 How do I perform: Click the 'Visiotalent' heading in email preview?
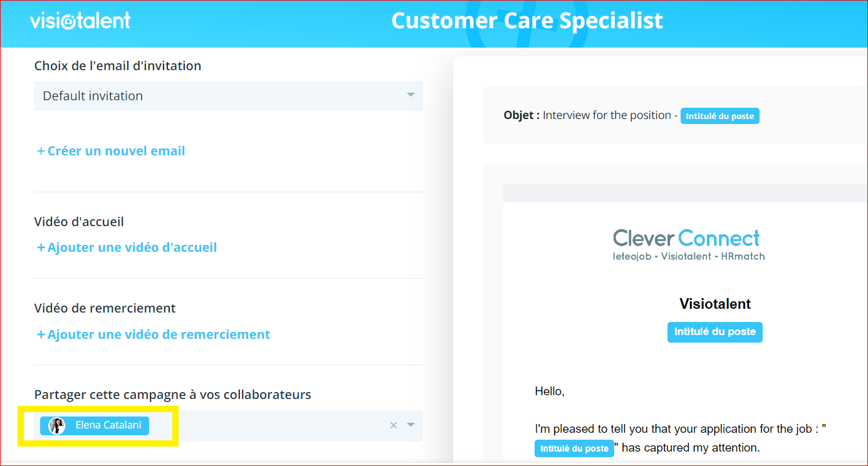pos(714,304)
